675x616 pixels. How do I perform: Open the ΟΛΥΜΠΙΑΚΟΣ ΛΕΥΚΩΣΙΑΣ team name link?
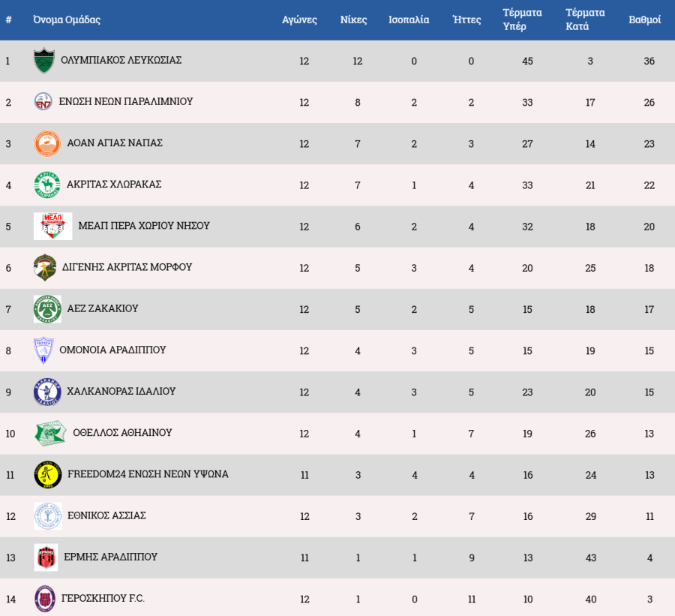coord(121,60)
